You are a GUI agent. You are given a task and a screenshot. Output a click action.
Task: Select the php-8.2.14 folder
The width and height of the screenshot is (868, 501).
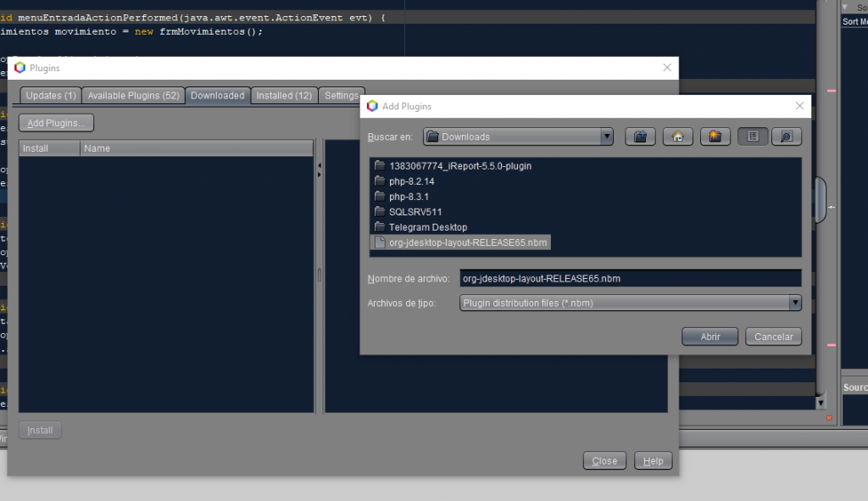(x=412, y=181)
